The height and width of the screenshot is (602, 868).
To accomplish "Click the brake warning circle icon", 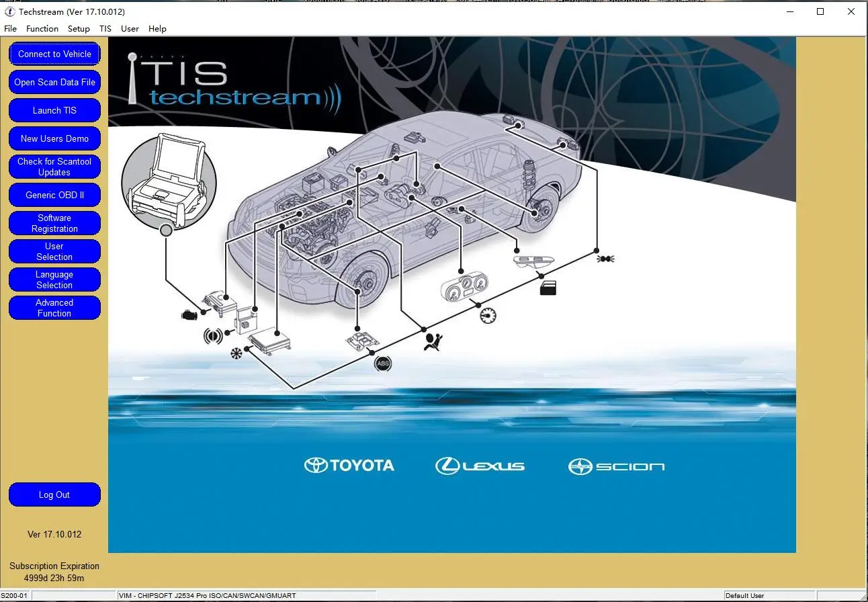I will [213, 336].
